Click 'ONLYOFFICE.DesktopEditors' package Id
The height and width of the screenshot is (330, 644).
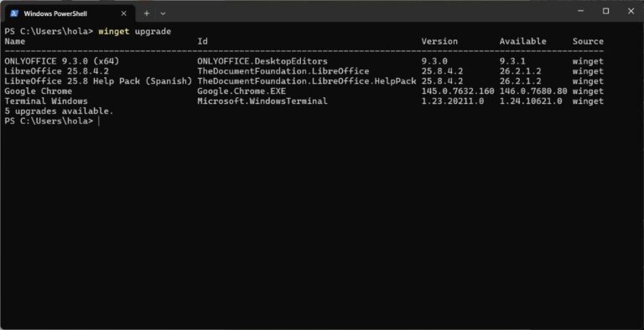262,61
